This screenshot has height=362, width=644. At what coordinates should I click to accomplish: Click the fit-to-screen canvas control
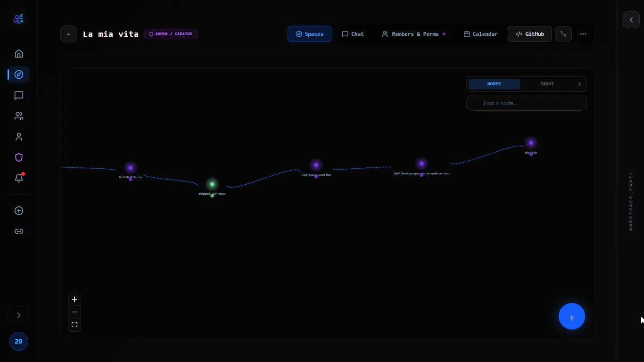[x=74, y=325]
